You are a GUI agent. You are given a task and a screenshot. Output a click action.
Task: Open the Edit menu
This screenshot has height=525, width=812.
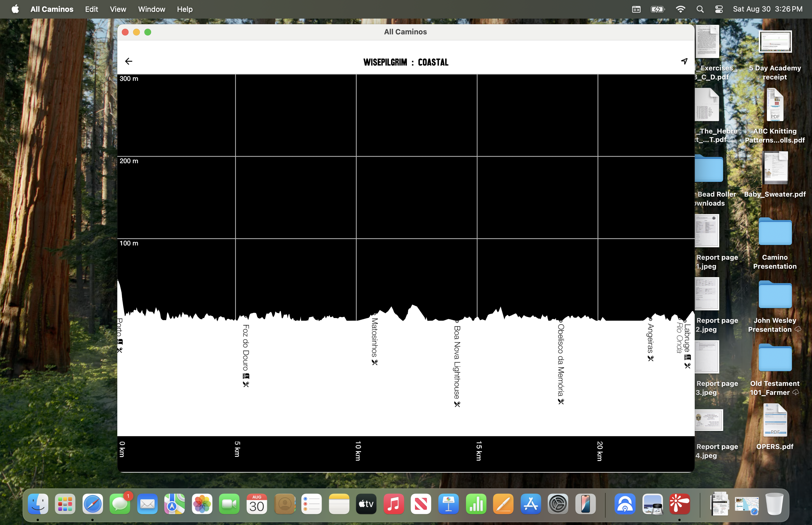91,9
